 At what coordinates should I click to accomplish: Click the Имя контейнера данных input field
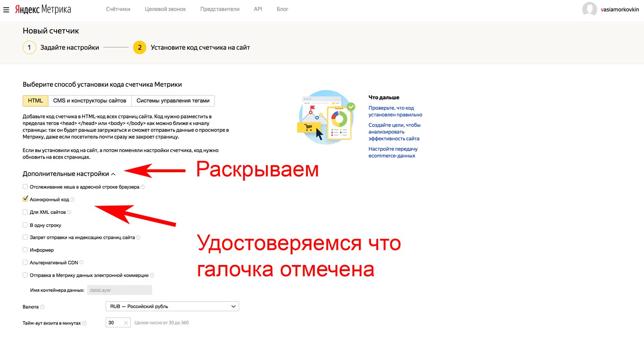[x=119, y=290]
